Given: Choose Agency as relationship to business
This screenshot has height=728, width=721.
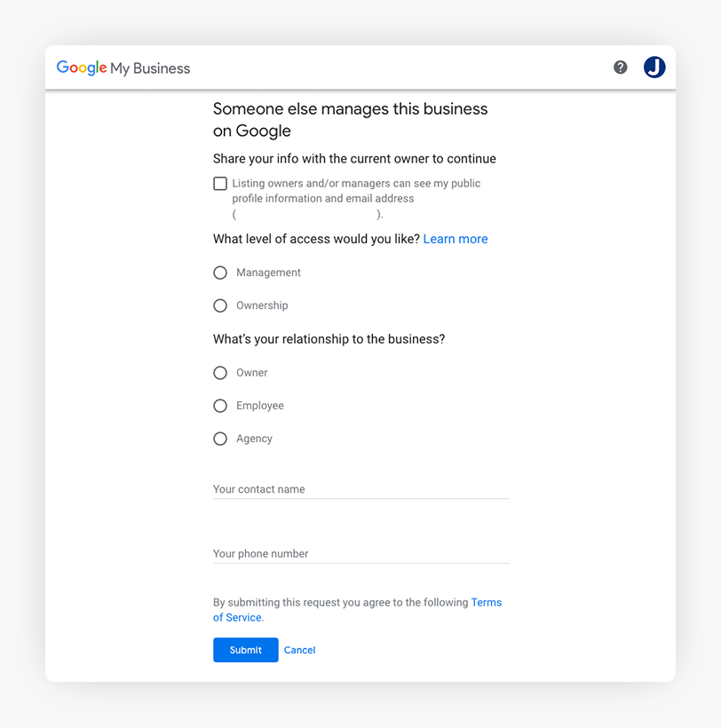Looking at the screenshot, I should point(220,439).
